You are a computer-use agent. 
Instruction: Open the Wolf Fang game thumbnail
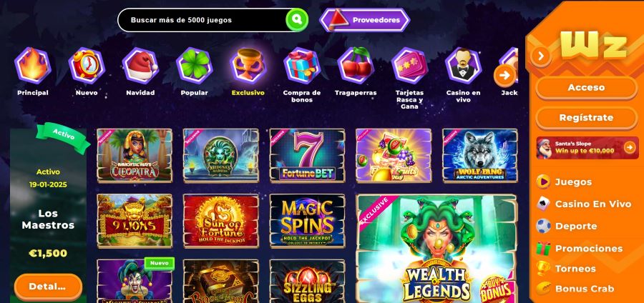(479, 155)
